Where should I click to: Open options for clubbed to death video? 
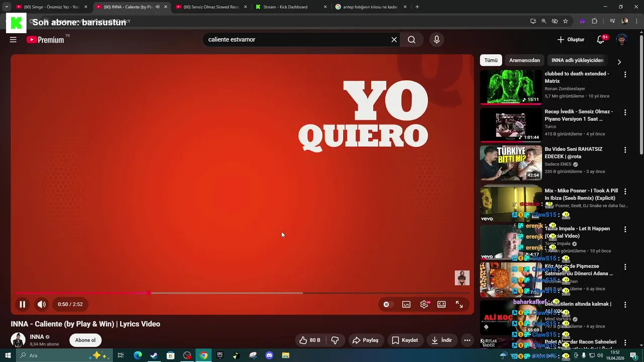[625, 74]
